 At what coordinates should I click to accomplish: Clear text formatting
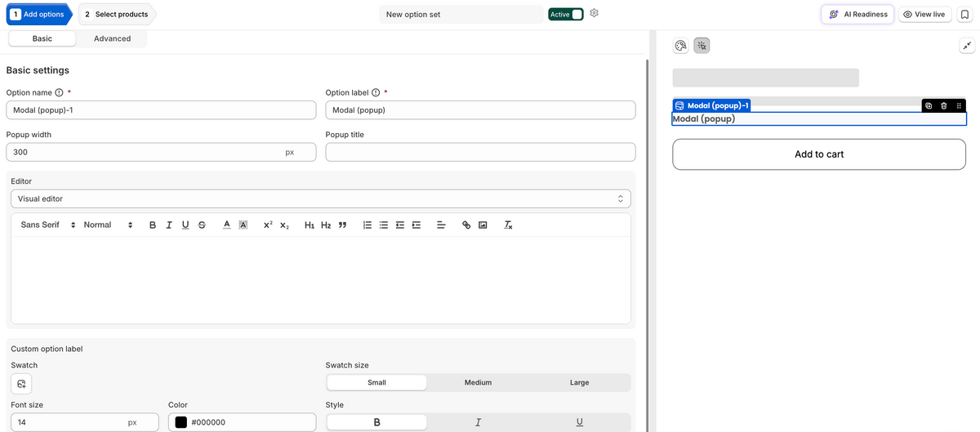(x=508, y=225)
